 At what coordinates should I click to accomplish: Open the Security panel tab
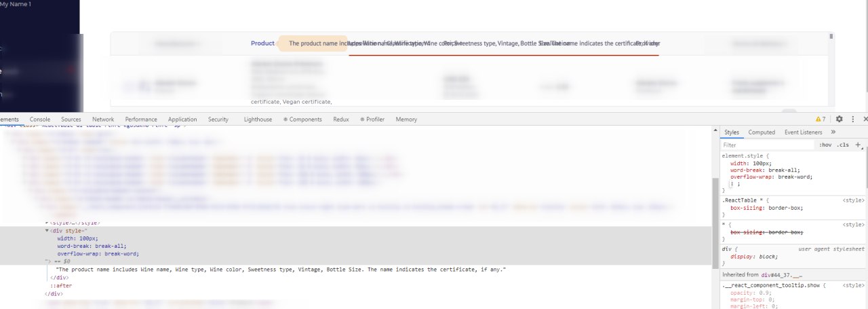pyautogui.click(x=218, y=120)
